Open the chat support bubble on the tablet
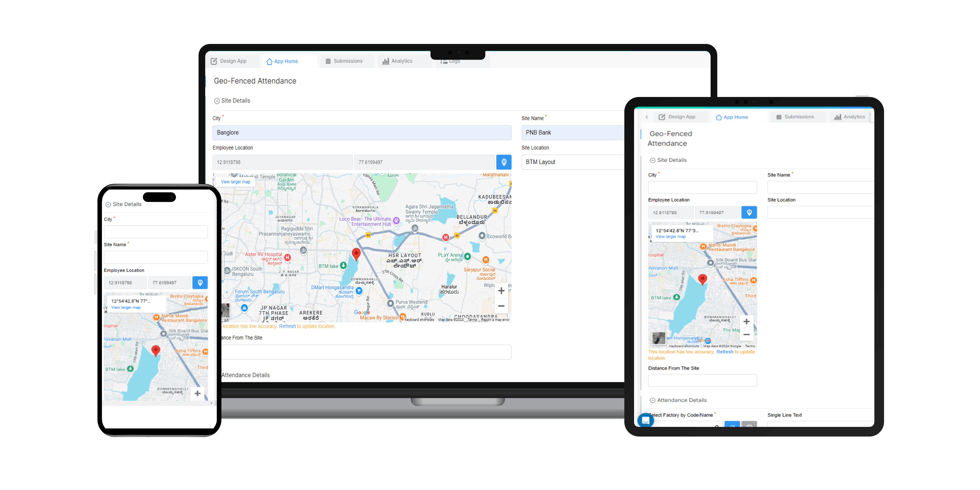The width and height of the screenshot is (980, 490). [646, 420]
